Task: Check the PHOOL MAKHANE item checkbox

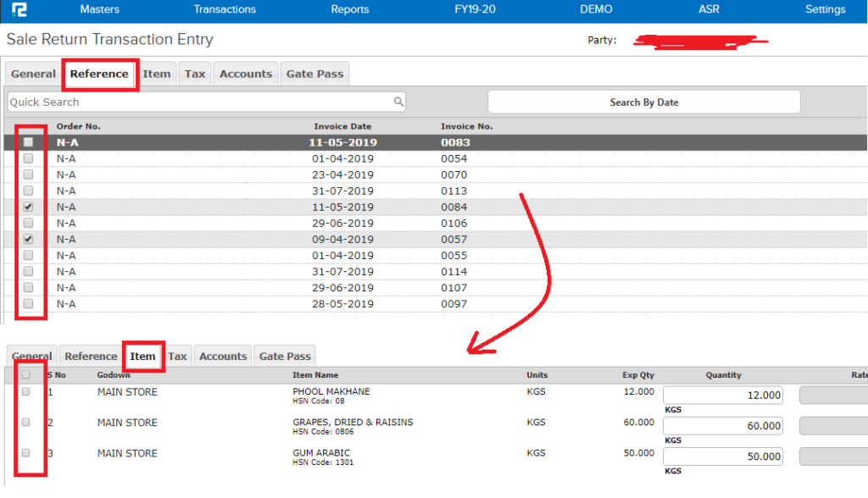Action: [x=25, y=391]
